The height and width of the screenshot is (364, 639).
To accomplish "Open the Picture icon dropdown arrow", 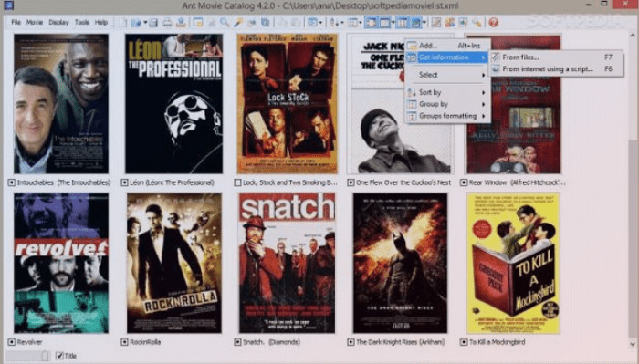I will pyautogui.click(x=320, y=23).
